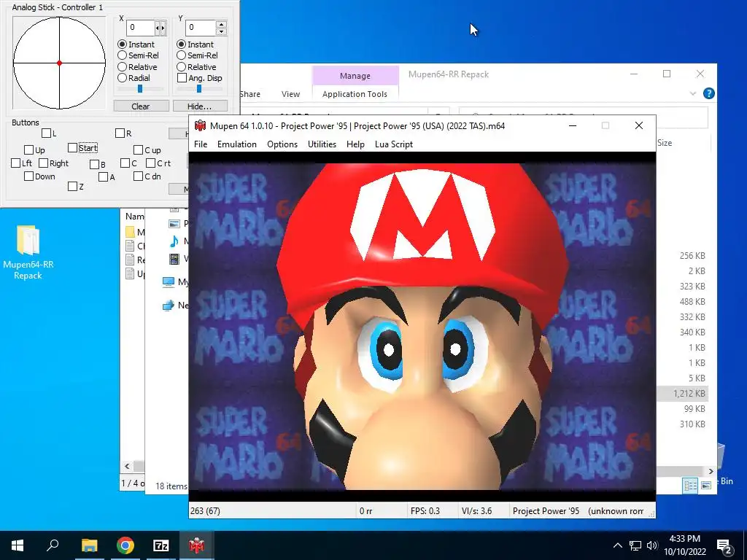Open the Utilities menu
This screenshot has height=560, width=747.
322,144
